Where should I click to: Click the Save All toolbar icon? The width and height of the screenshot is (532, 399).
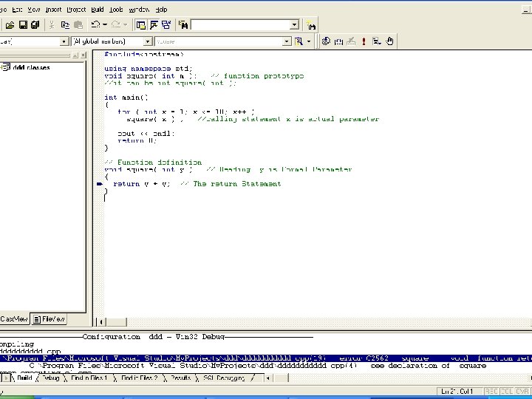pos(35,25)
